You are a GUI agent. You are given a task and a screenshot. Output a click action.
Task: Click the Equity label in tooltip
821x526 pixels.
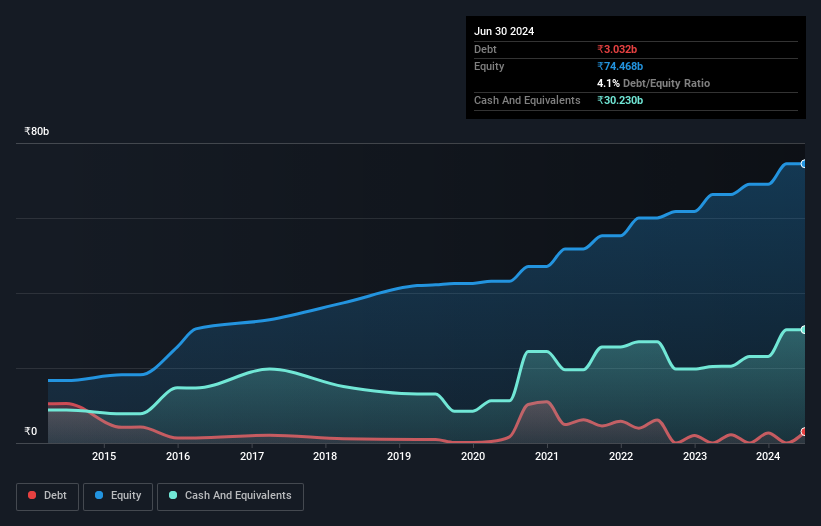click(x=489, y=66)
